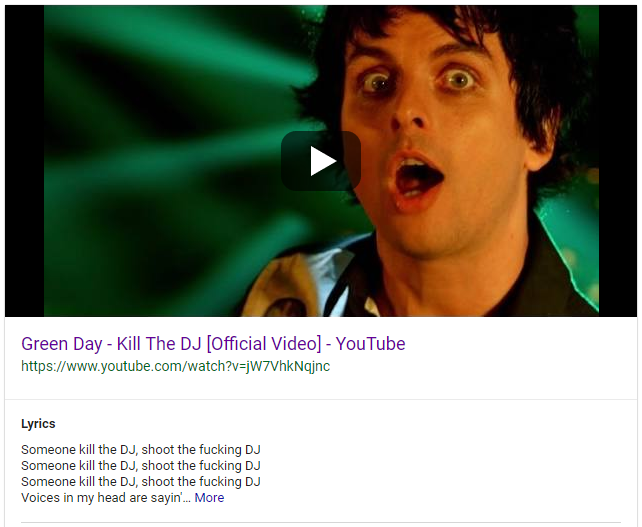Click the second 'Someone kill the DJ' lyric line
Screen dimensions: 642x527
pyautogui.click(x=141, y=466)
